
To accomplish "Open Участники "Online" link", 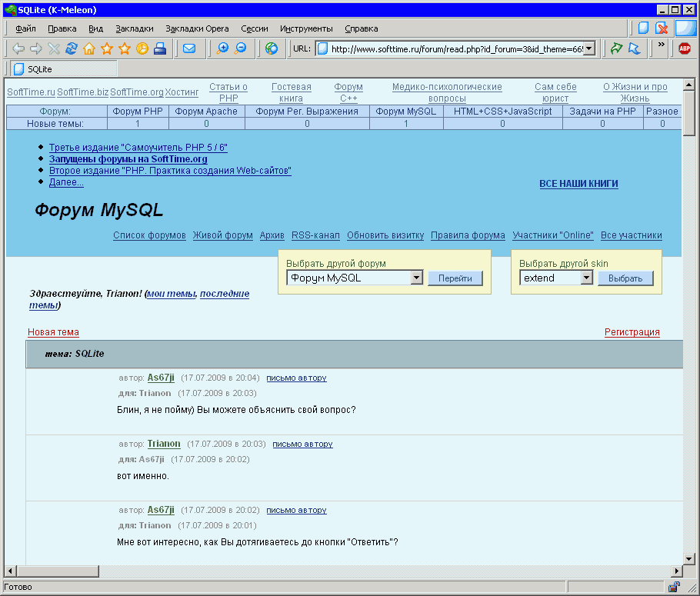I will (x=552, y=235).
